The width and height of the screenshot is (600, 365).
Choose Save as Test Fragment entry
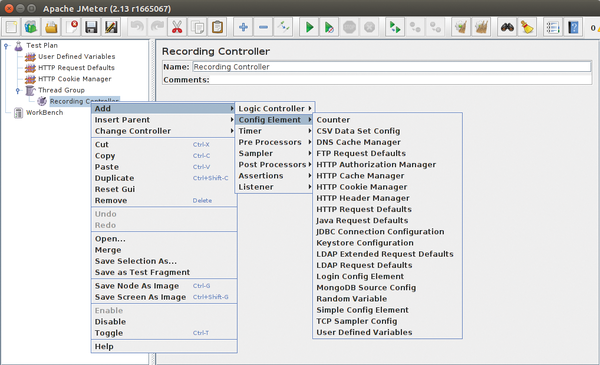(164, 272)
